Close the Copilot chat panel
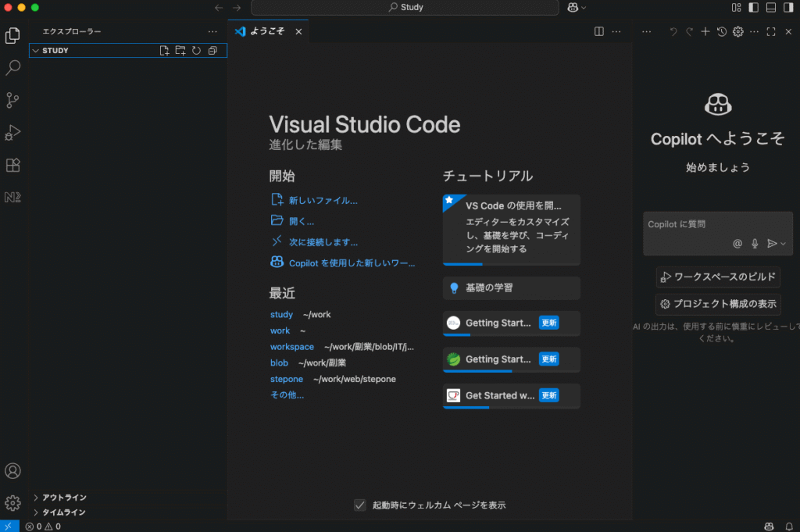The width and height of the screenshot is (800, 532). 788,31
